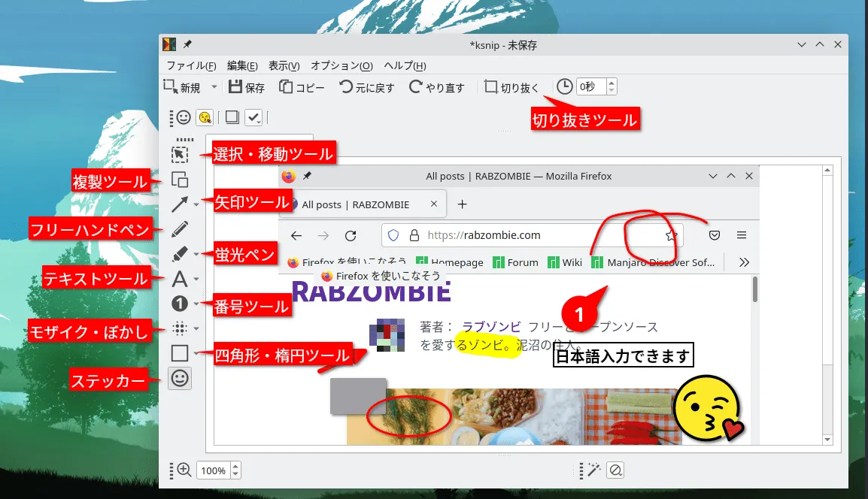
Task: Click the 100% zoom level field
Action: (x=213, y=470)
